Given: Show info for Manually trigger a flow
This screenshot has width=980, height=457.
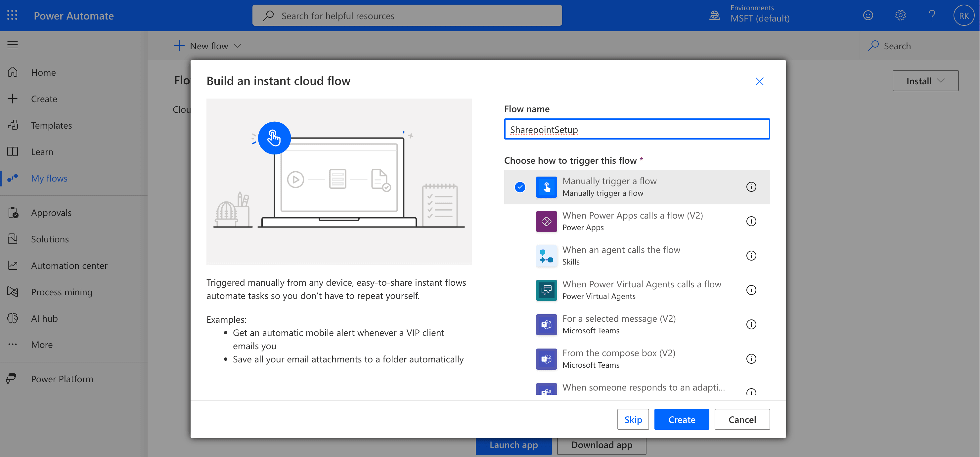Looking at the screenshot, I should (751, 187).
